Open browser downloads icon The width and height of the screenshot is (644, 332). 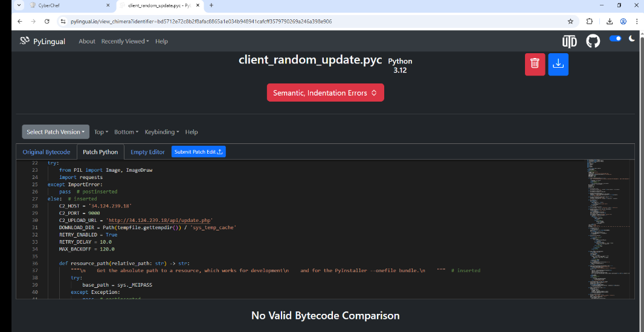coord(610,21)
